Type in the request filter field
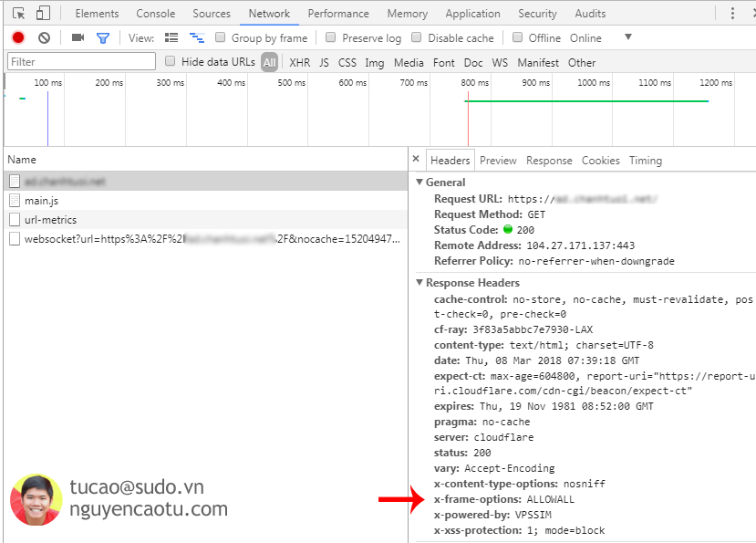Image resolution: width=756 pixels, height=543 pixels. tap(80, 60)
